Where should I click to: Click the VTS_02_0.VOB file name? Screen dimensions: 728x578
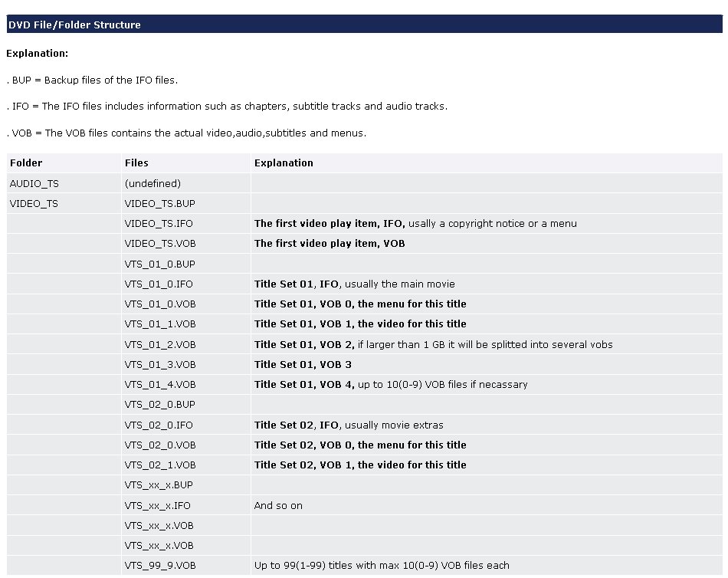tap(159, 445)
